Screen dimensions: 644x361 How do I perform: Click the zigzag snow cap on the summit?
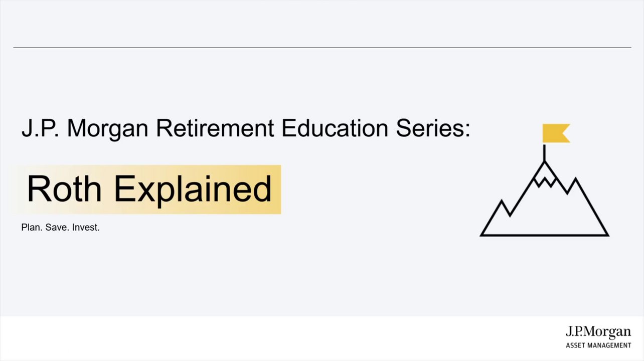(x=545, y=181)
